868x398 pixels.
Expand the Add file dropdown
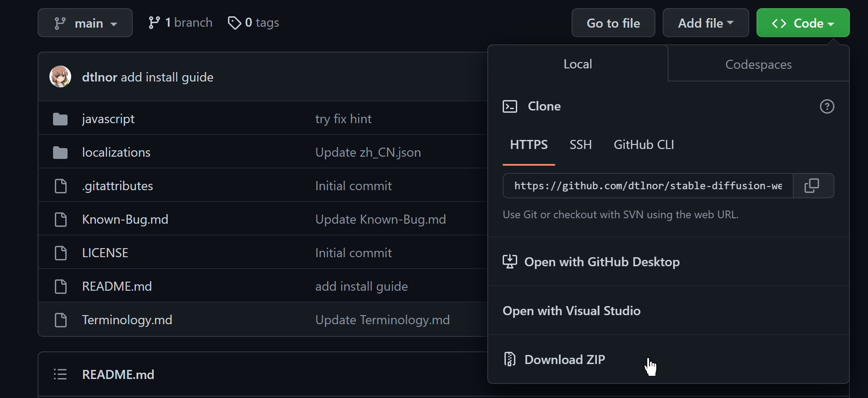click(x=706, y=23)
